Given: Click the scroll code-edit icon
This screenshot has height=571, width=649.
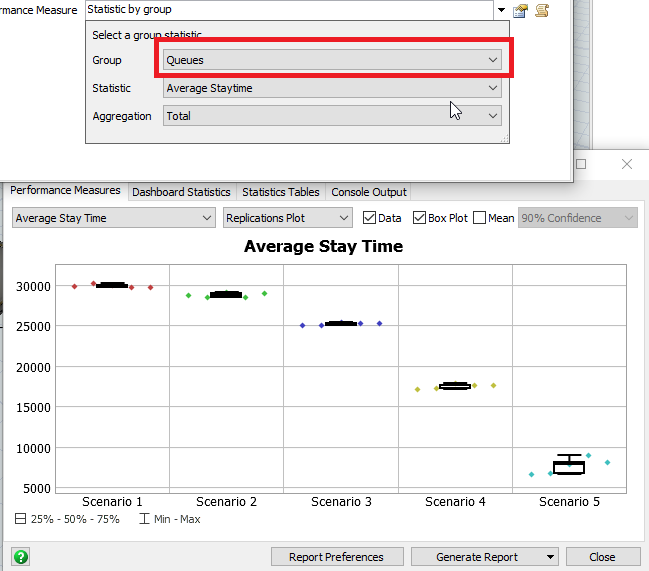Looking at the screenshot, I should coord(542,11).
